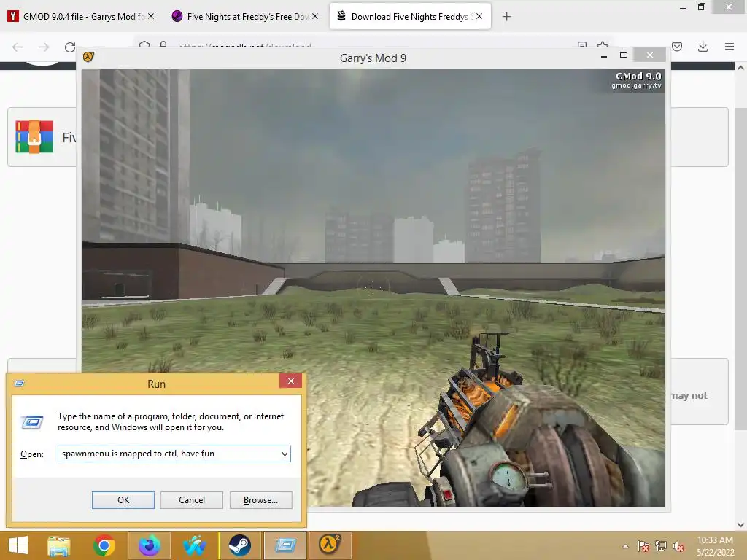Image resolution: width=747 pixels, height=560 pixels.
Task: Open the clock showing 10:33 AM
Action: click(x=715, y=546)
